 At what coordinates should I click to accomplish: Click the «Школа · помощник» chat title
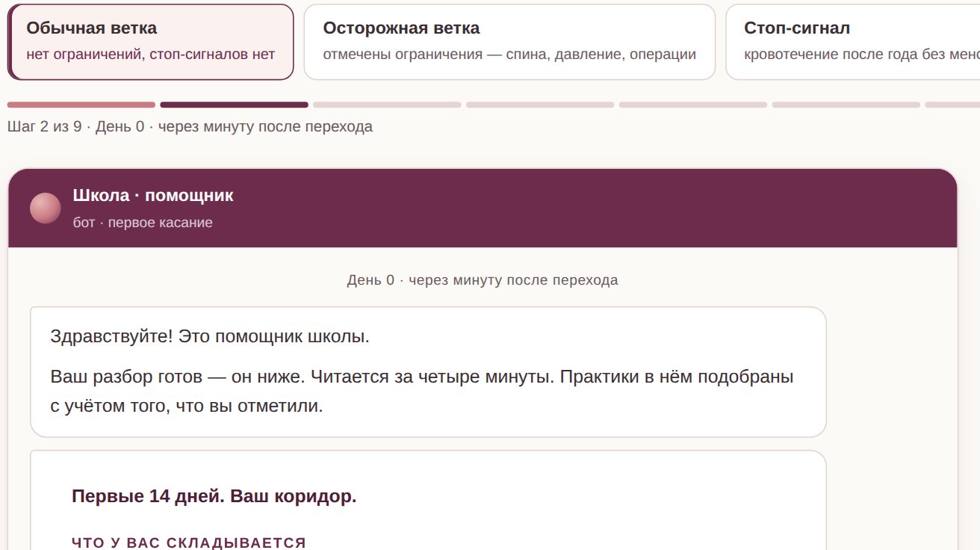coord(153,196)
